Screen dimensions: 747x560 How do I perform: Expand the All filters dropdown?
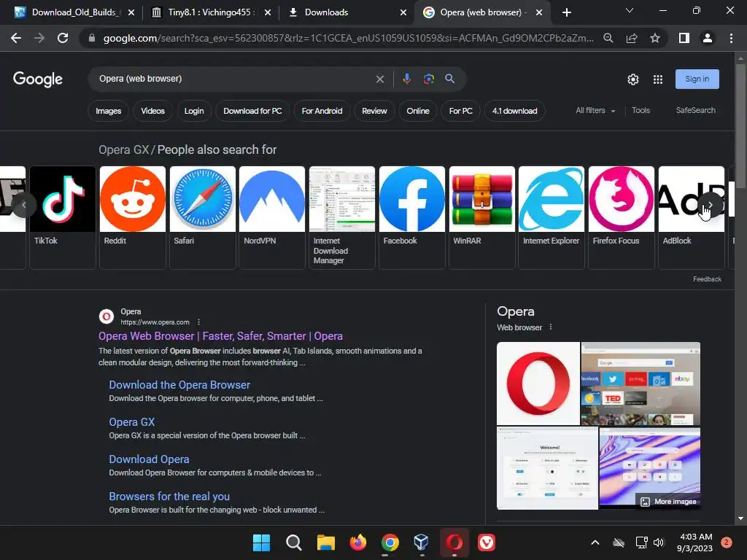[595, 111]
